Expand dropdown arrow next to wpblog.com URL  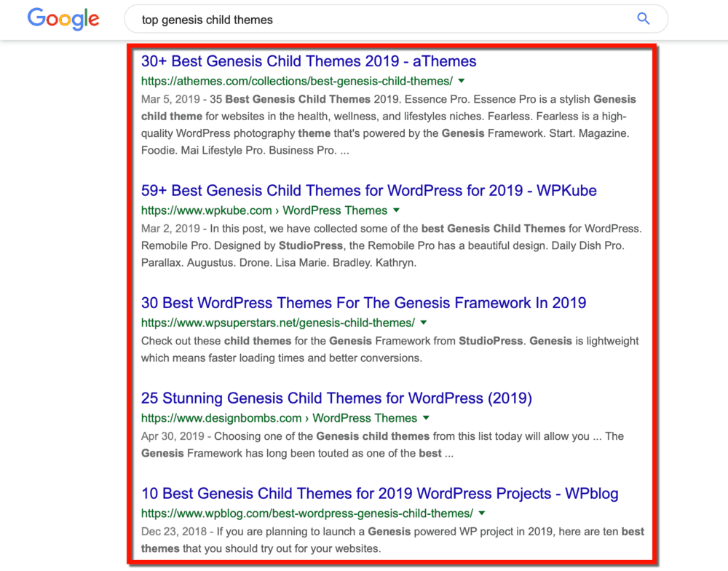point(482,513)
